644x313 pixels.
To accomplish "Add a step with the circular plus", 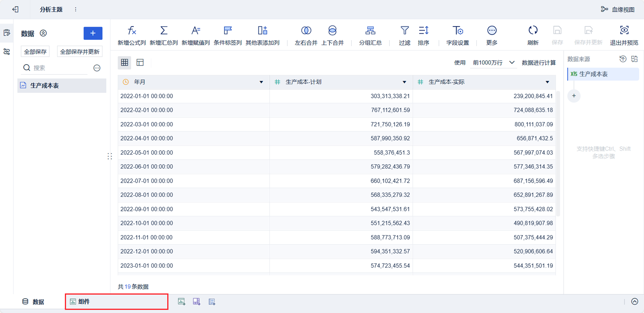I will click(574, 96).
